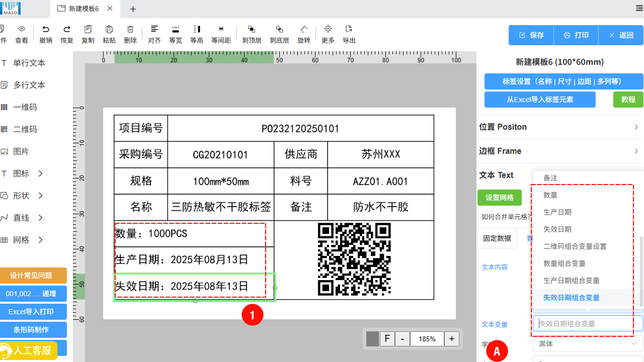644x362 pixels.
Task: Open 设计常见问题 FAQ
Action: tap(33, 276)
